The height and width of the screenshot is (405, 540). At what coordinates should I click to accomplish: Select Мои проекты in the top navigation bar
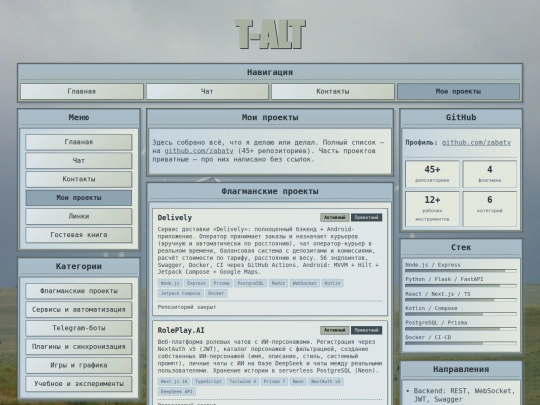(458, 92)
